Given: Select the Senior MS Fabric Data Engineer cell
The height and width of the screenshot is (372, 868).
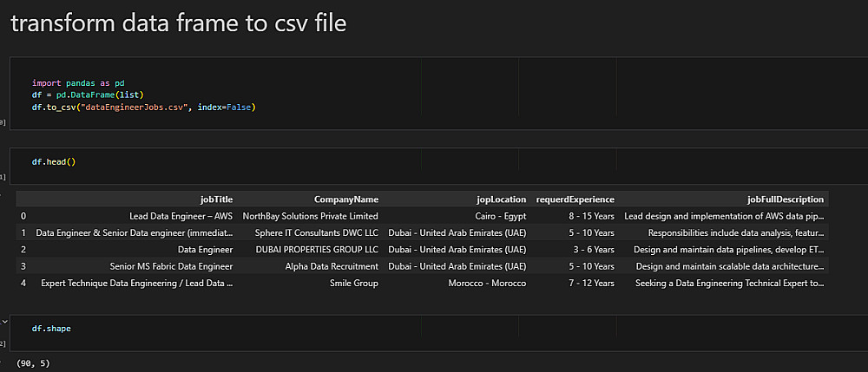Looking at the screenshot, I should click(x=171, y=266).
